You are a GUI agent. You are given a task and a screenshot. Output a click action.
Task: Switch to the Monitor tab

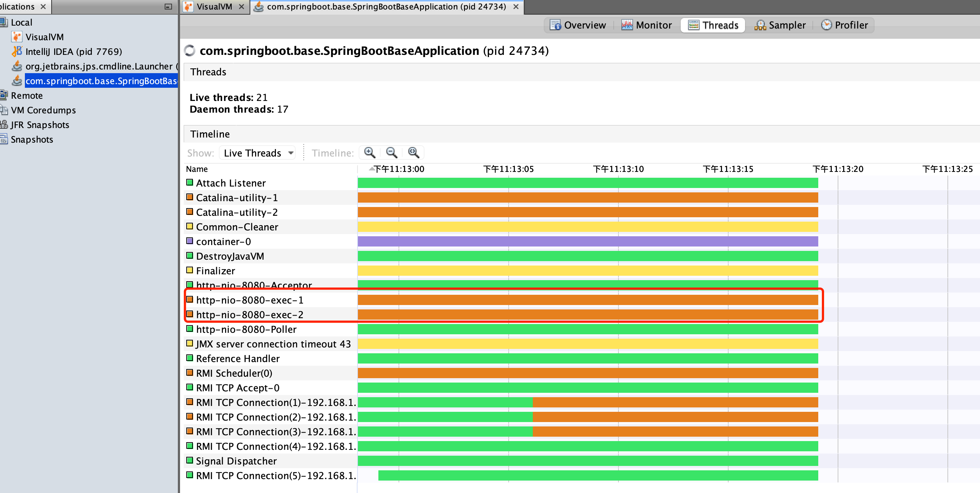(x=646, y=25)
